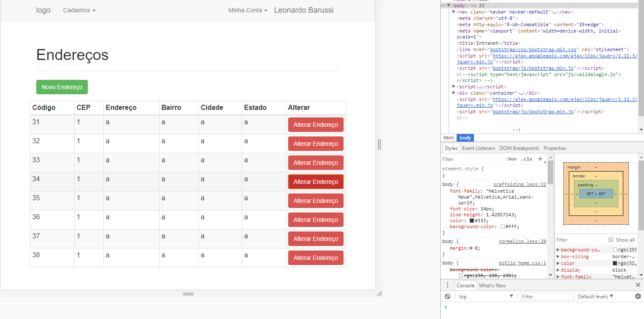Select the Console drawer tab
Image resolution: width=644 pixels, height=319 pixels.
click(x=465, y=285)
